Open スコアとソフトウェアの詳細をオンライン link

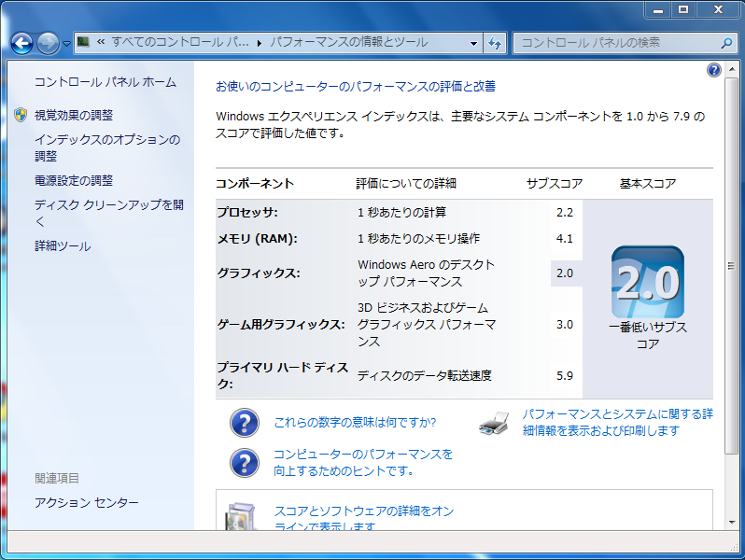click(364, 518)
